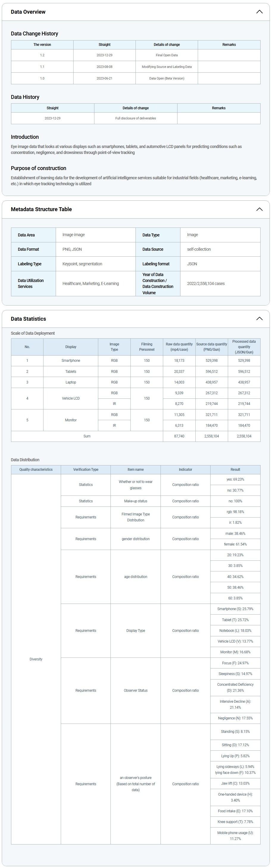271x868 pixels.
Task: Click Full disclosure of deliverables cell
Action: (x=135, y=118)
